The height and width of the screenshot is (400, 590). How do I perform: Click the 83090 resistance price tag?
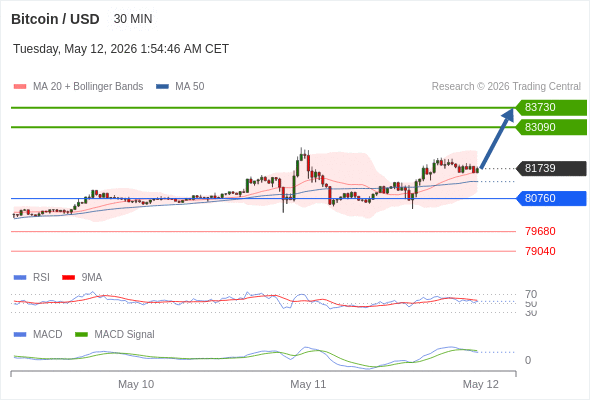(x=551, y=127)
